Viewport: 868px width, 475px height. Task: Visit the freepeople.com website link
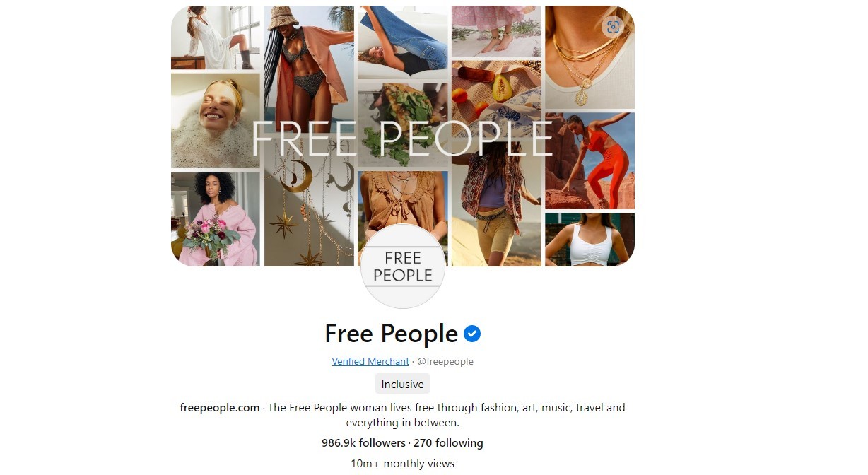[220, 408]
